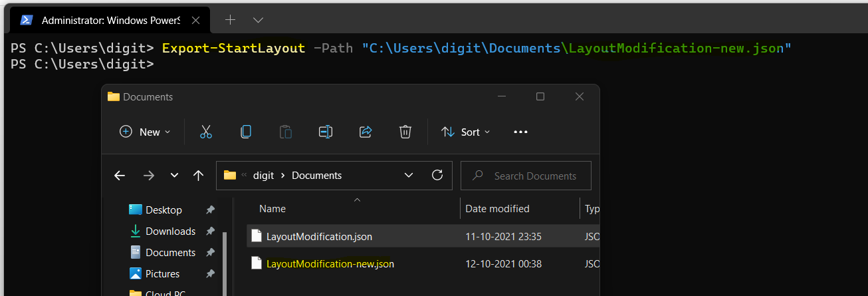Sort by Date modified column header

coord(497,209)
